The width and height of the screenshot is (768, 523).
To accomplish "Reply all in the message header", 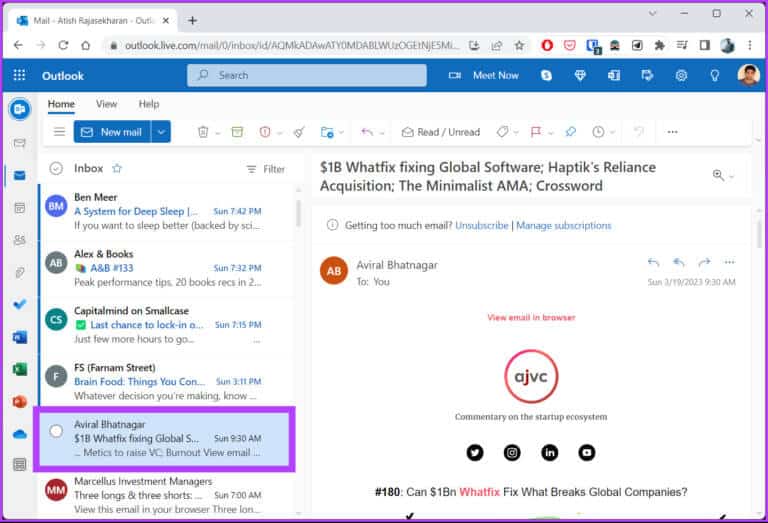I will coord(678,262).
